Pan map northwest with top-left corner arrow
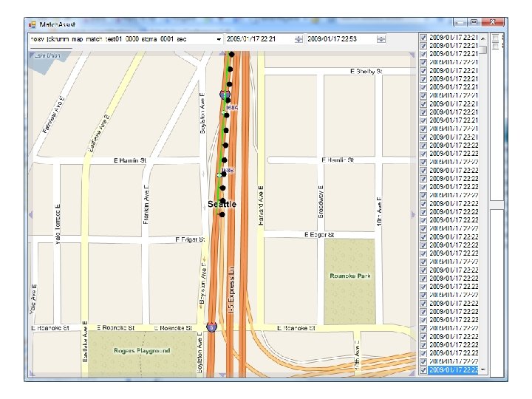Viewport: 532px width, 399px height. pyautogui.click(x=33, y=55)
